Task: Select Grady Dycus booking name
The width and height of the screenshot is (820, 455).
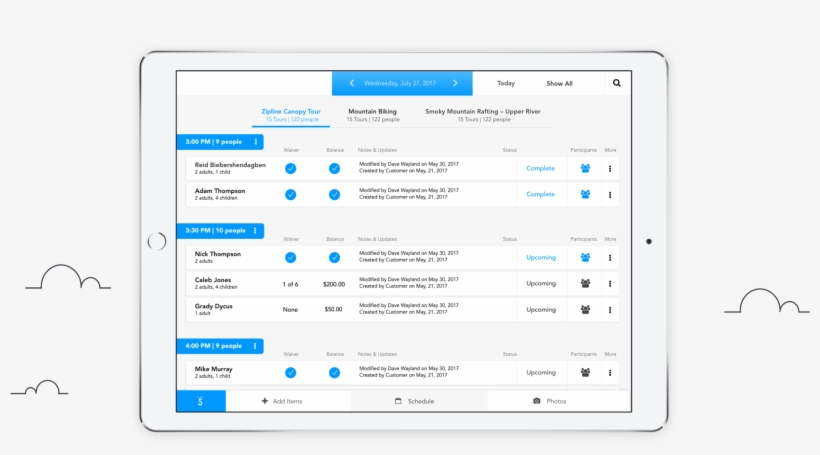Action: (x=213, y=306)
